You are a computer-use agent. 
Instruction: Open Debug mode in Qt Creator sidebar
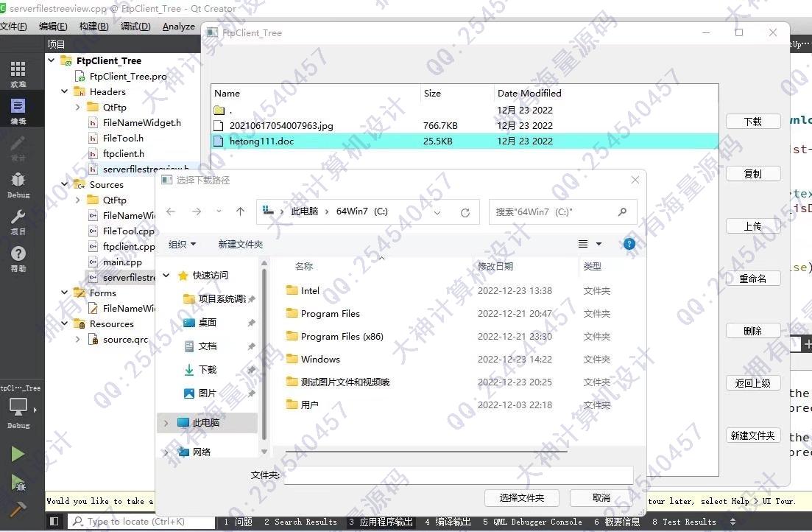(x=18, y=185)
